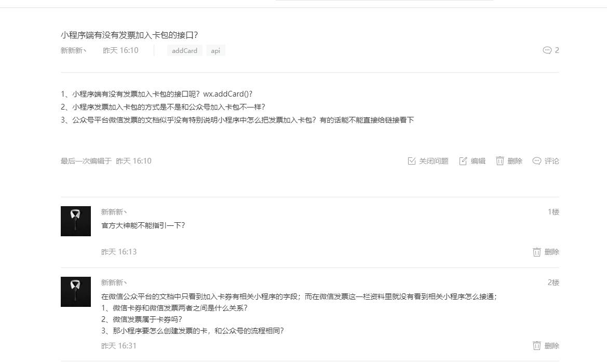This screenshot has width=607, height=364.
Task: Click the avatar on 1楼 reply
Action: pyautogui.click(x=76, y=221)
